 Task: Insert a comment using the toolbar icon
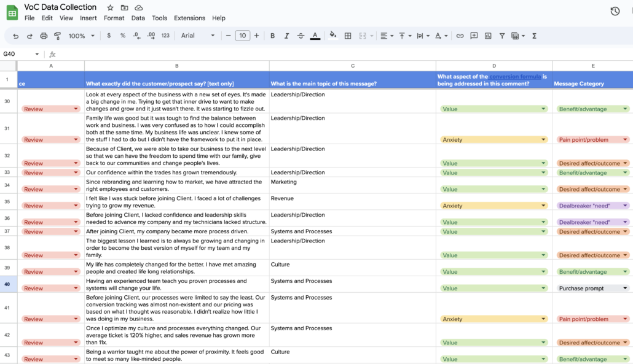tap(474, 36)
